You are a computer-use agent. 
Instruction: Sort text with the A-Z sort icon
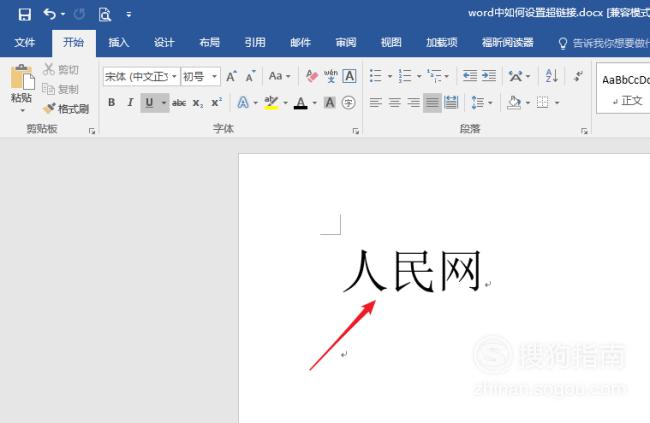(552, 76)
